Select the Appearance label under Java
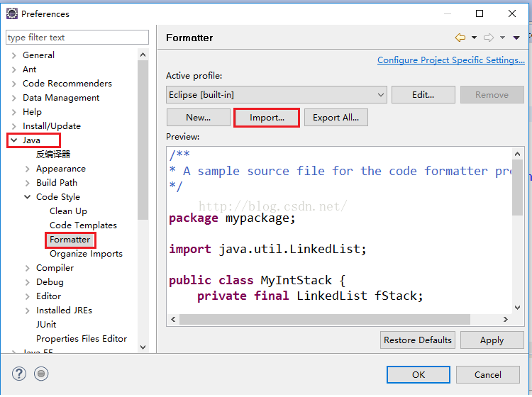The height and width of the screenshot is (397, 532). (x=61, y=169)
